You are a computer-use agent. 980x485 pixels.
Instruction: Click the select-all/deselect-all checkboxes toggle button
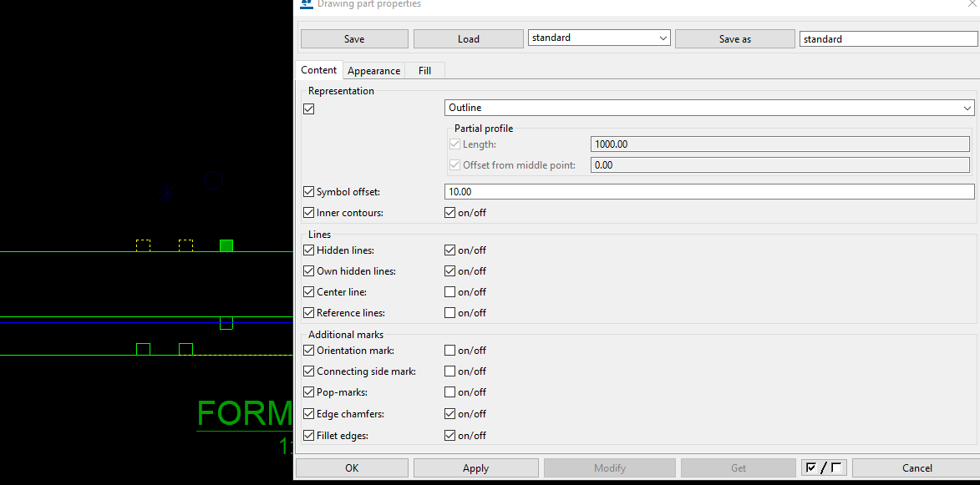point(824,467)
